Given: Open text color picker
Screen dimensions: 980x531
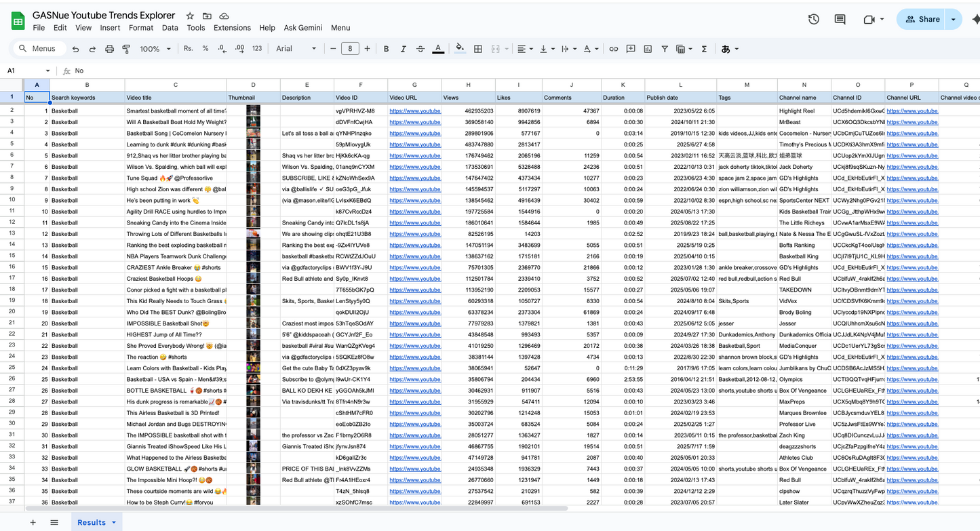Looking at the screenshot, I should point(438,49).
